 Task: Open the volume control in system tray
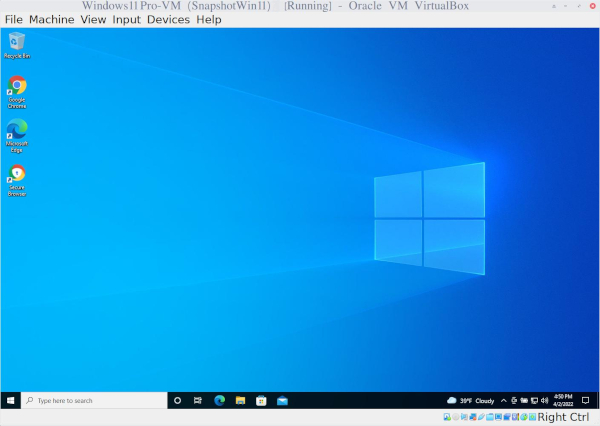pyautogui.click(x=544, y=400)
